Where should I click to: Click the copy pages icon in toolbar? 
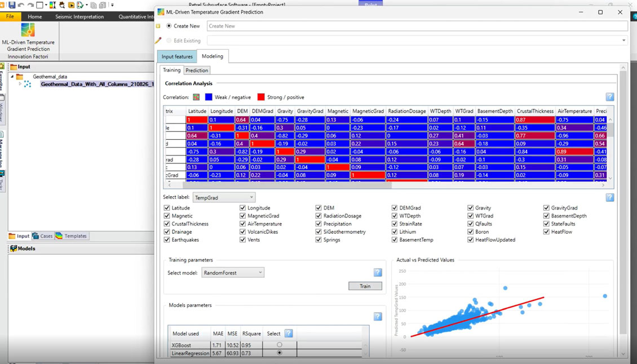[x=94, y=5]
